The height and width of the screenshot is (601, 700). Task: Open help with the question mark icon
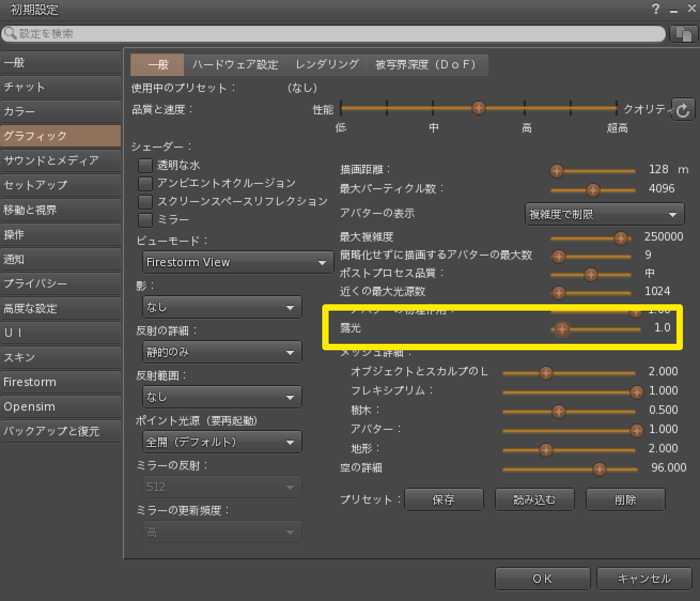[x=656, y=9]
